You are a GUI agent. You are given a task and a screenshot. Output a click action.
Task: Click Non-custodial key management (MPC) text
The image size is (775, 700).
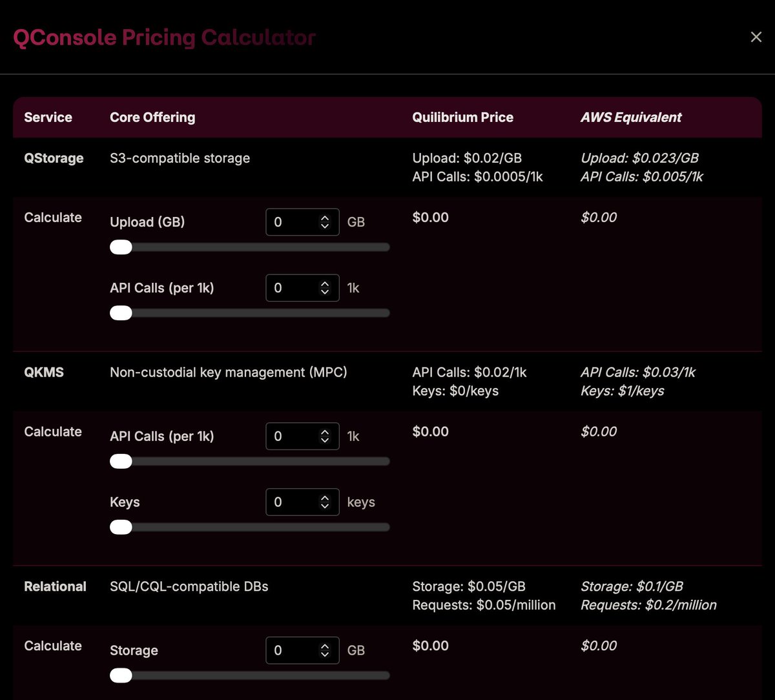[x=229, y=373]
